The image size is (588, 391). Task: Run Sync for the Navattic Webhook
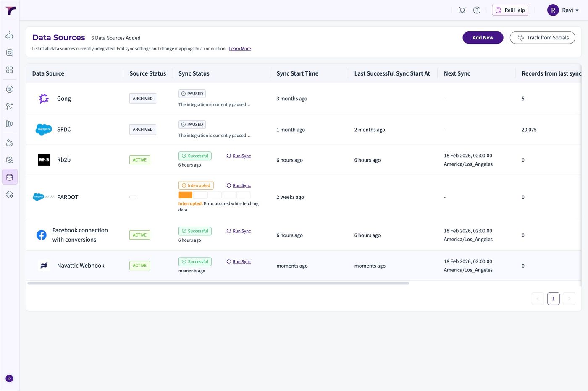pyautogui.click(x=239, y=262)
